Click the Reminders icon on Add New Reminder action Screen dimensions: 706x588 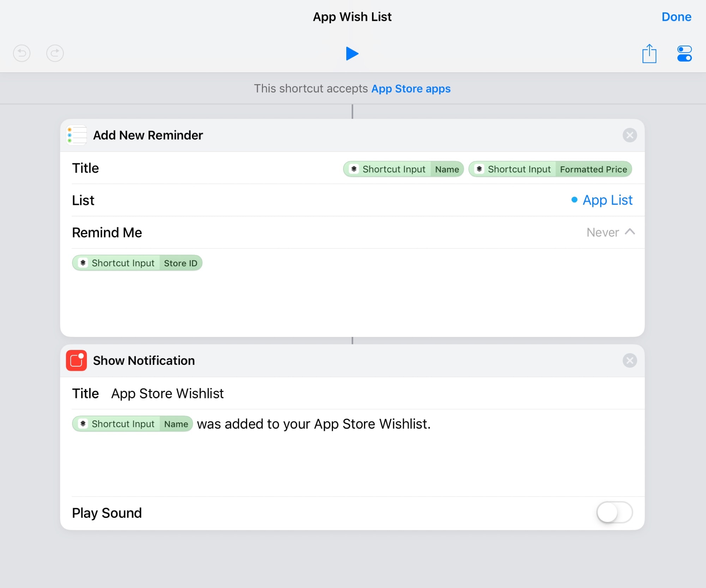click(x=76, y=135)
